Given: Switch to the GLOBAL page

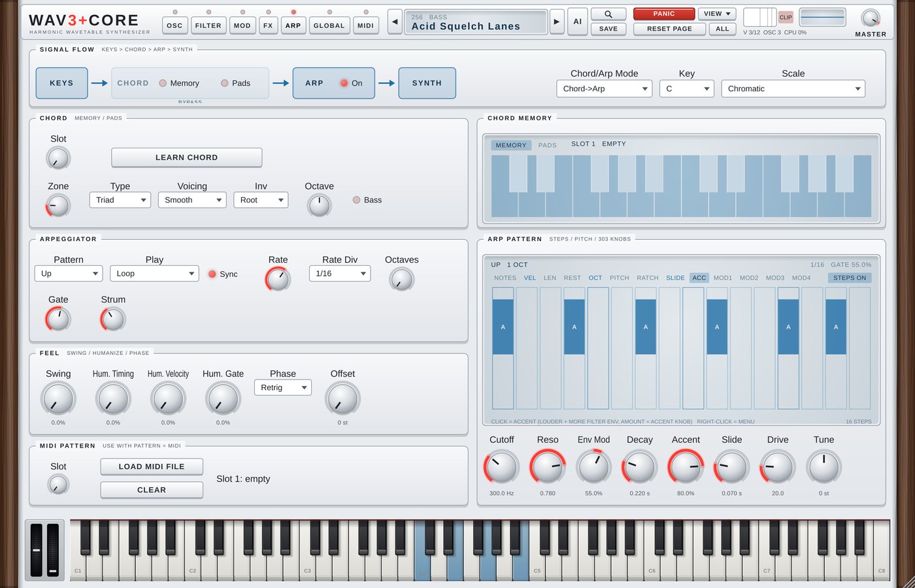Looking at the screenshot, I should [x=329, y=25].
